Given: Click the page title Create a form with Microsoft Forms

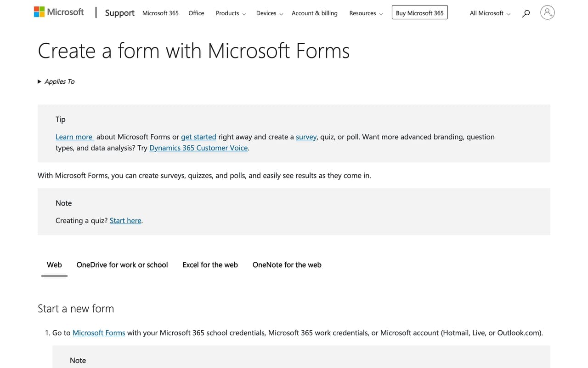Looking at the screenshot, I should pyautogui.click(x=193, y=51).
